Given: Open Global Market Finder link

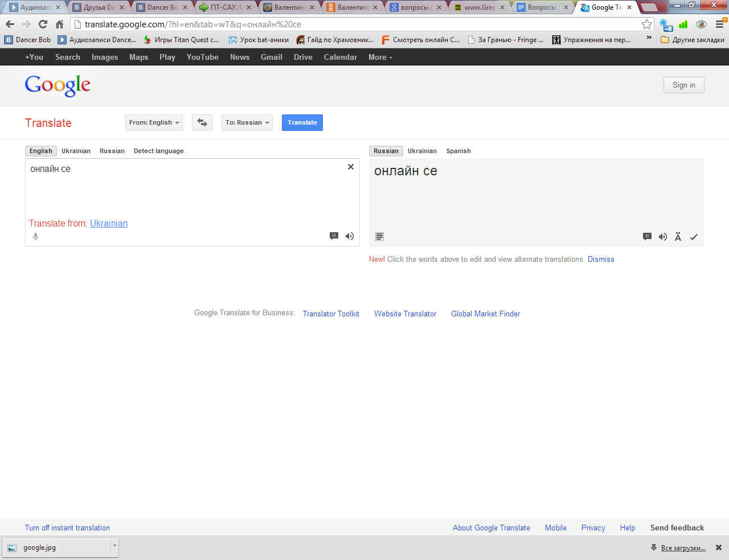Looking at the screenshot, I should (x=486, y=314).
